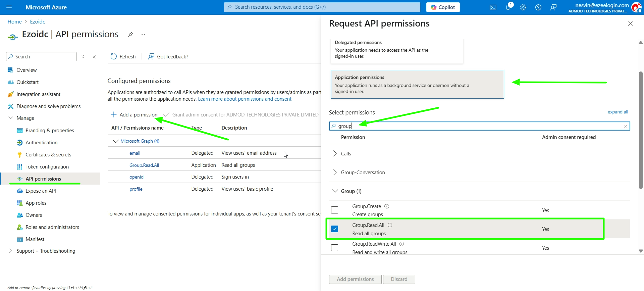The image size is (644, 291).
Task: Pin the Ezoidc API permissions page
Action: (x=130, y=34)
